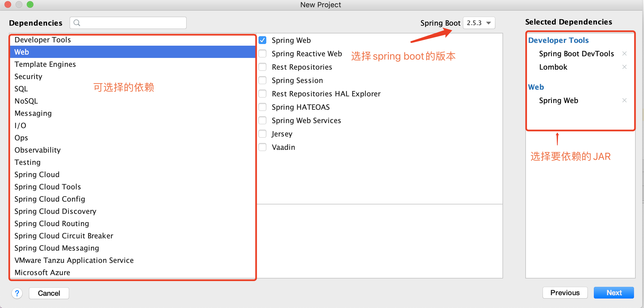Select the Spring Web Services checkbox
This screenshot has width=644, height=308.
coord(262,120)
